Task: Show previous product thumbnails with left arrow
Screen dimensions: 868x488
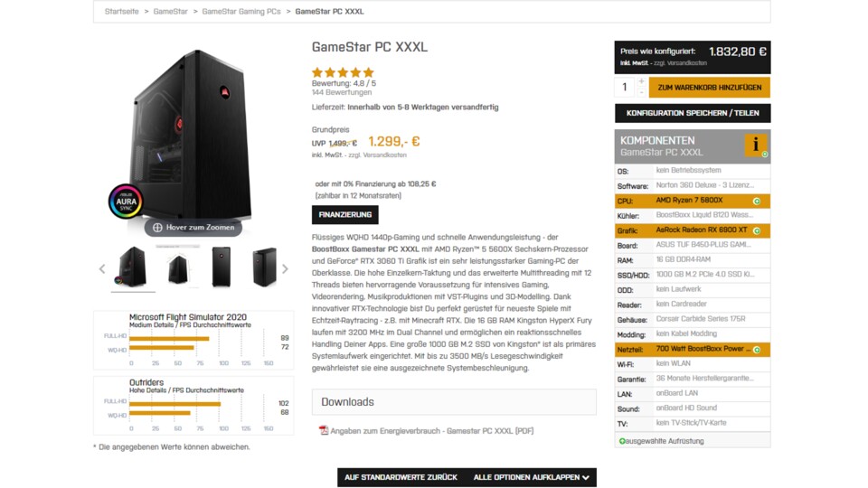Action: [x=102, y=268]
